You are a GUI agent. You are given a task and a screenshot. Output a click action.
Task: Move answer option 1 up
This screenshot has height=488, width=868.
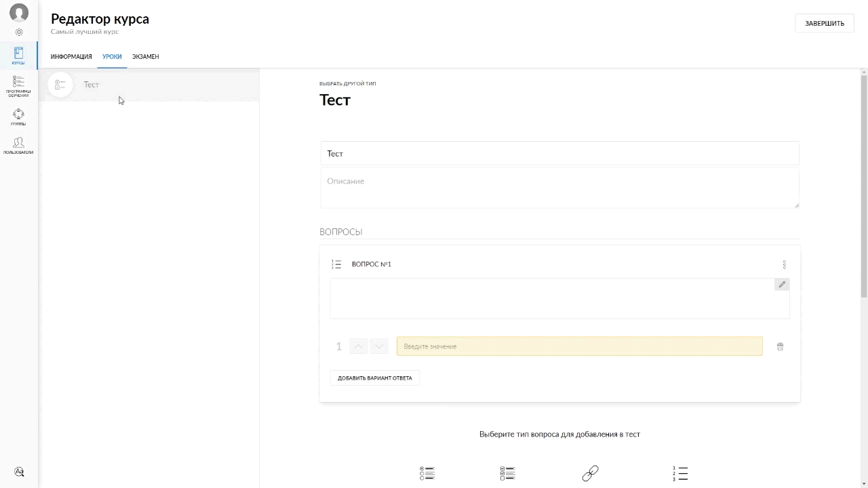[x=359, y=346]
